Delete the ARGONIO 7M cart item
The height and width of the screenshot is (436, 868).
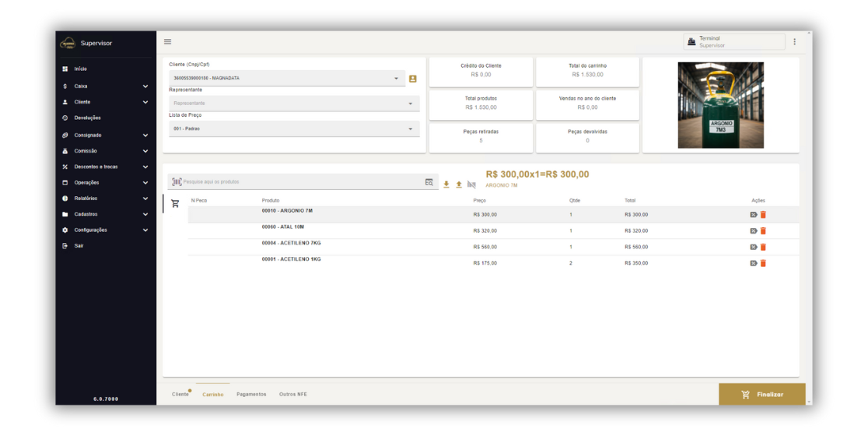point(763,215)
